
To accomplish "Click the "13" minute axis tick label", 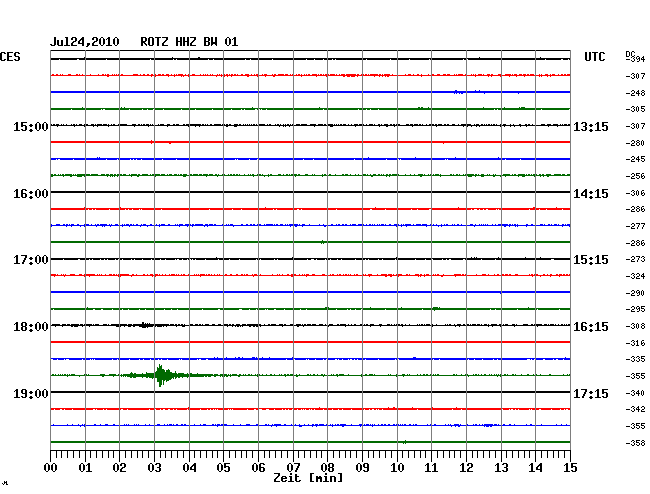I will tap(501, 468).
